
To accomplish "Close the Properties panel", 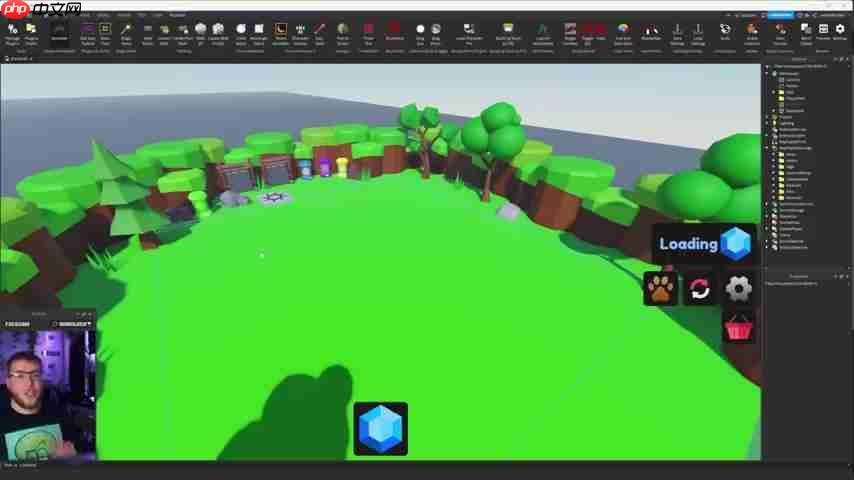I will click(x=847, y=277).
